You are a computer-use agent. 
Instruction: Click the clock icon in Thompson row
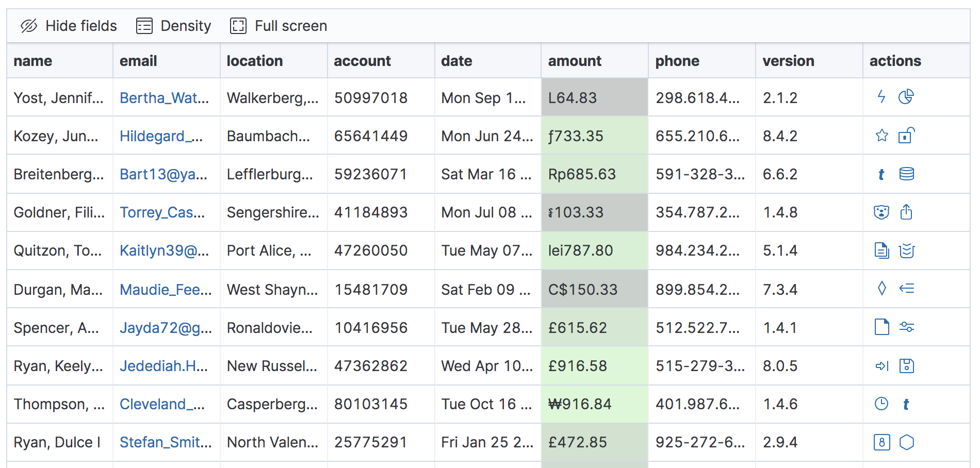pos(881,404)
